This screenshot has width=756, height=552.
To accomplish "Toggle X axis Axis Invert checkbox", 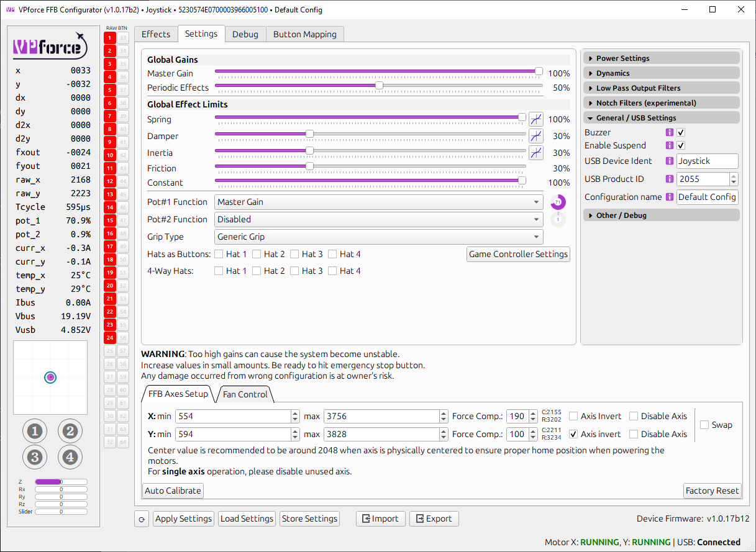I will coord(573,416).
